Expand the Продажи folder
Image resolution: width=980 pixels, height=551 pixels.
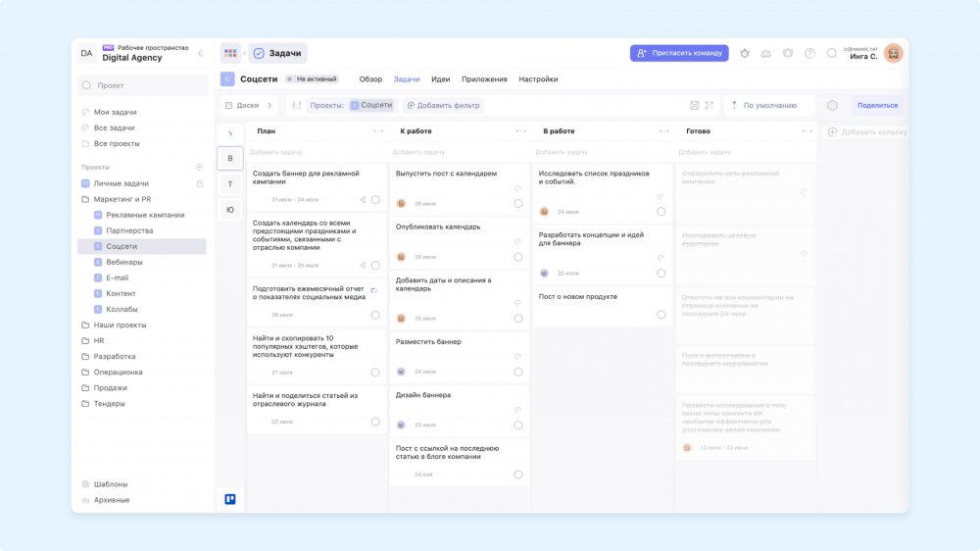point(104,388)
